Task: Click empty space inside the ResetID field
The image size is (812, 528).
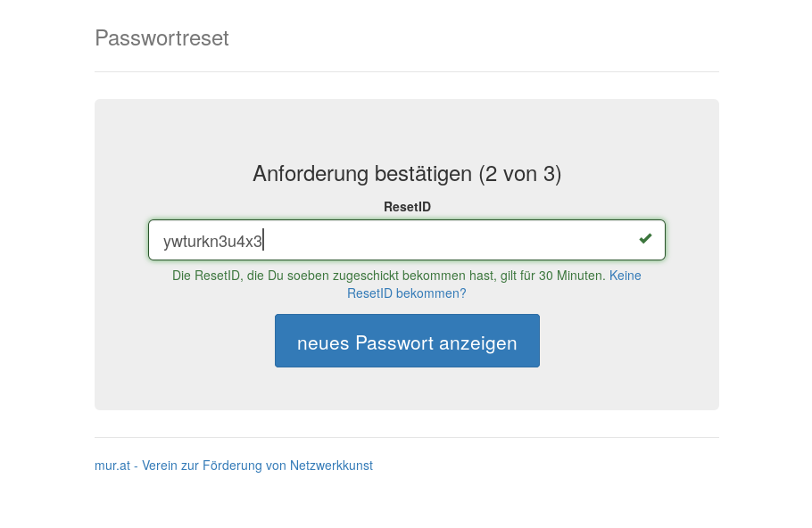Action: (446, 241)
